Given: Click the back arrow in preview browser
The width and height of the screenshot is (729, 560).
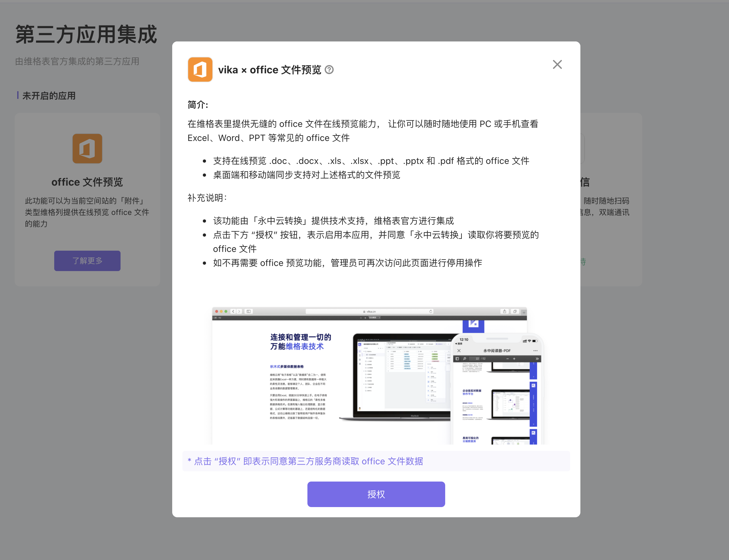Looking at the screenshot, I should 233,311.
